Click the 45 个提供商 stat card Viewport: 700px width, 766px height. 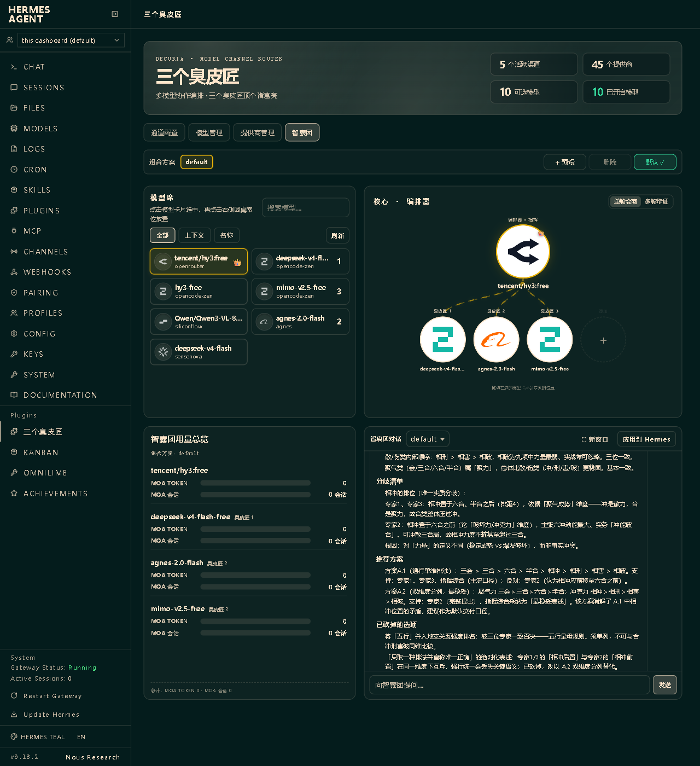coord(626,64)
